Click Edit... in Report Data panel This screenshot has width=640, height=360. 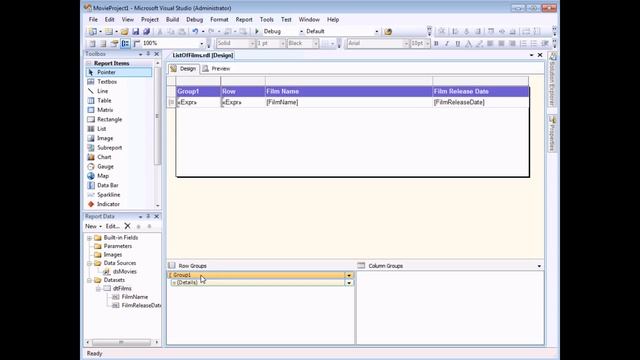(x=113, y=226)
